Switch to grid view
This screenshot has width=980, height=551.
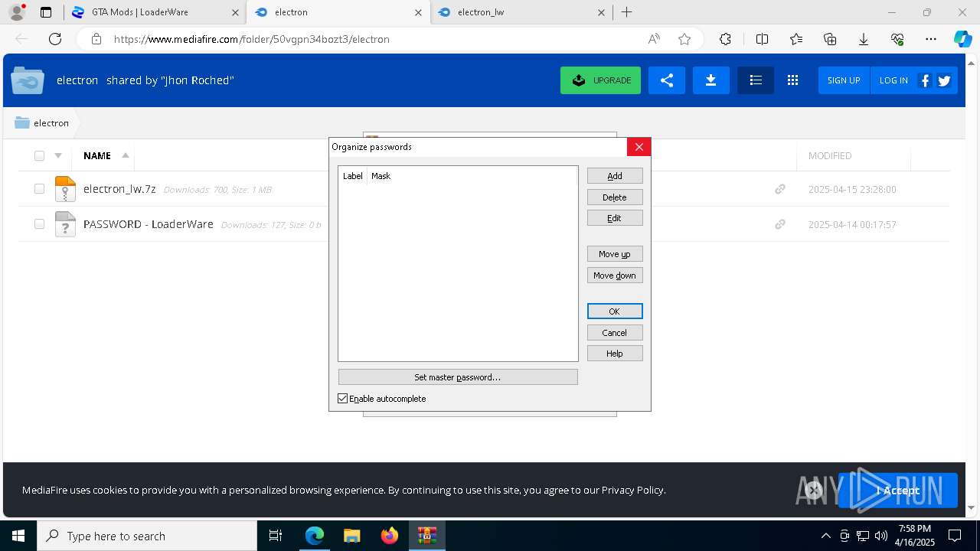click(792, 80)
